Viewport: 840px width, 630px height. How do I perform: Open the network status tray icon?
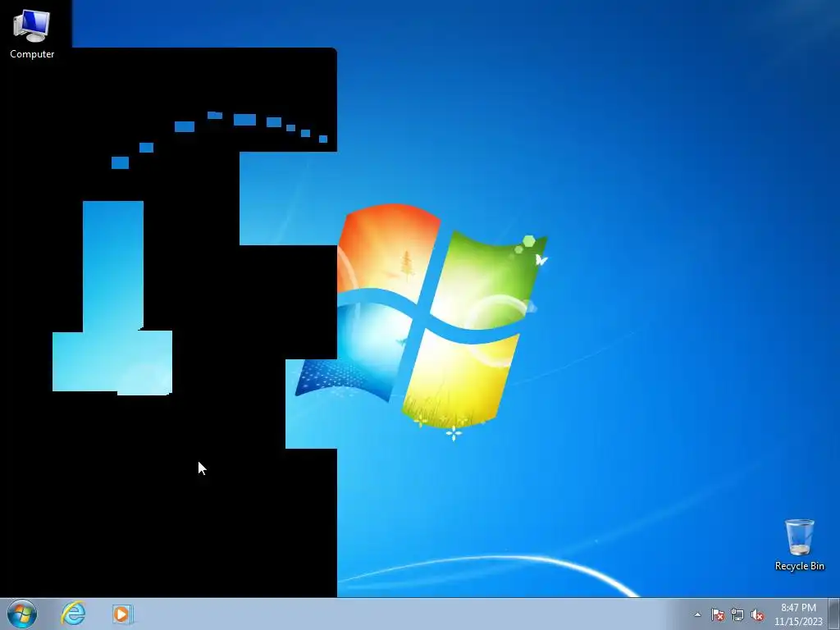coord(737,614)
